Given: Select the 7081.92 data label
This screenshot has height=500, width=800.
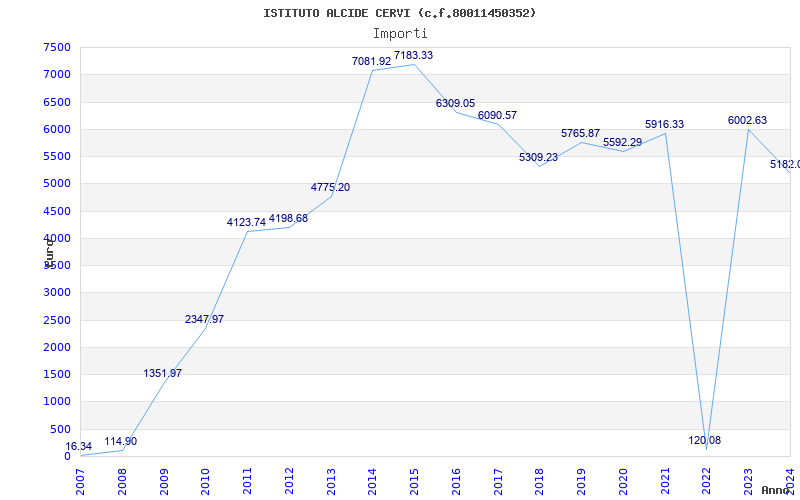Looking at the screenshot, I should point(371,61).
